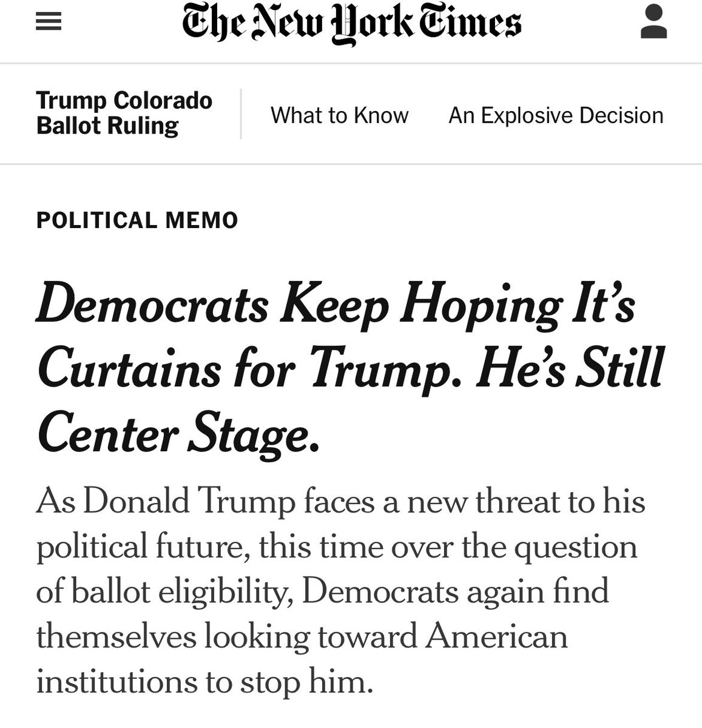The image size is (702, 728).
Task: Open the hamburger navigation menu
Action: [x=49, y=23]
